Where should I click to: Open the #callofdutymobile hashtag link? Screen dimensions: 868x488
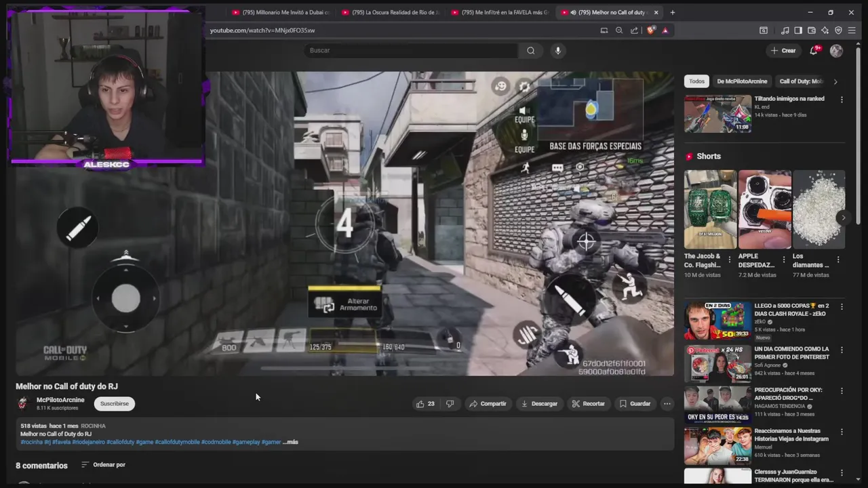coord(177,442)
